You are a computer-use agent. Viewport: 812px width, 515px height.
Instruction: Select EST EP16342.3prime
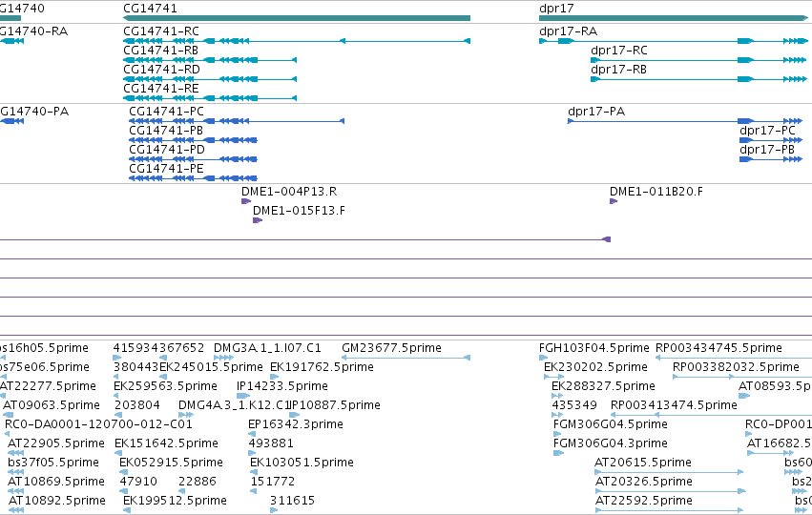(x=295, y=424)
